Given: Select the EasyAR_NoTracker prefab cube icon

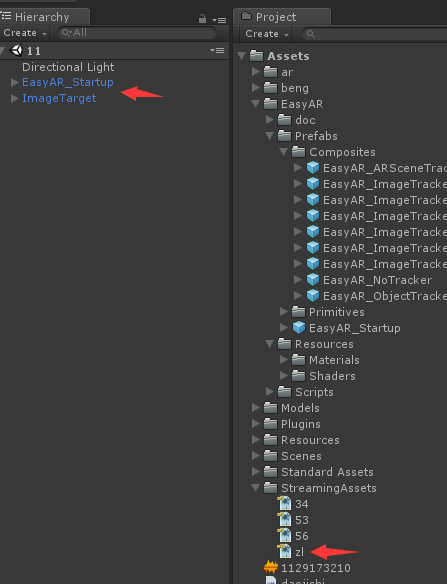Looking at the screenshot, I should pos(313,280).
